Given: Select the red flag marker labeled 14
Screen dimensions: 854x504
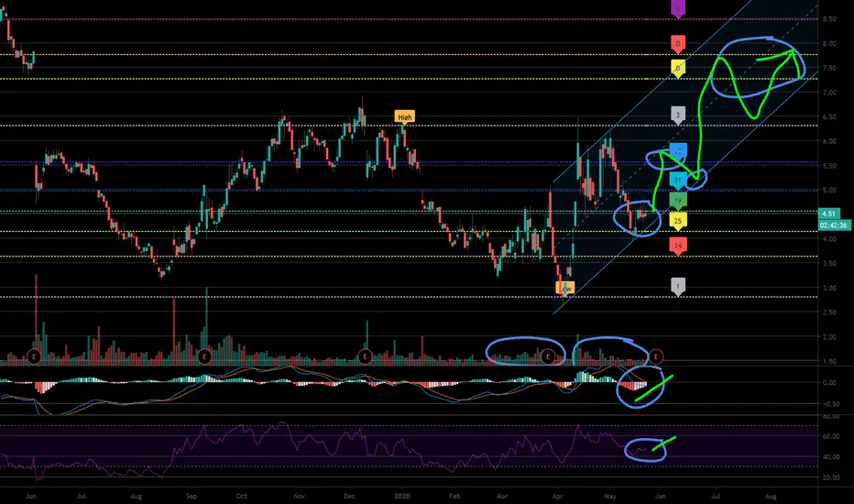Looking at the screenshot, I should (677, 246).
